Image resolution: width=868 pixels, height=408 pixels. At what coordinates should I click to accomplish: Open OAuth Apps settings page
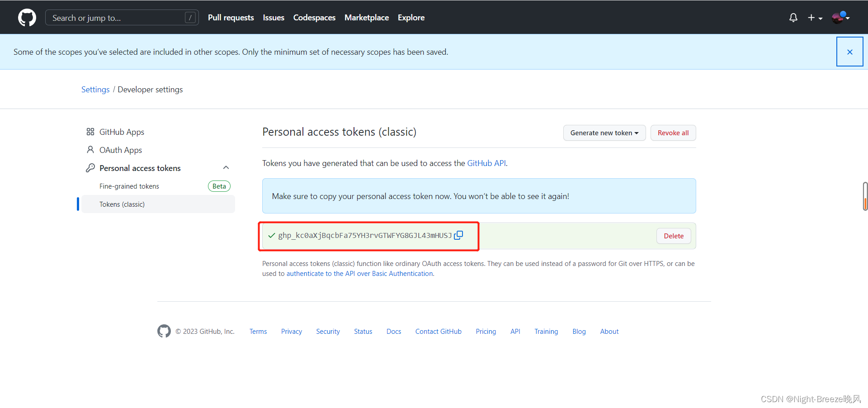click(121, 150)
